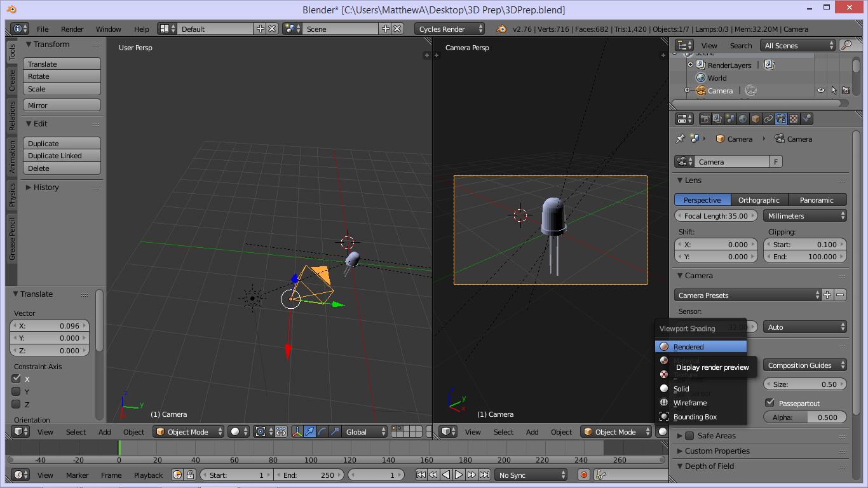Click the Delete button

pyautogui.click(x=62, y=168)
